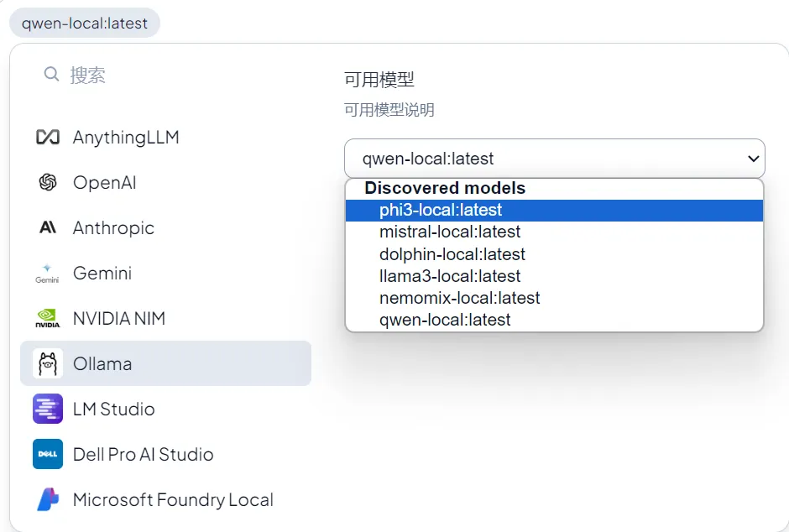This screenshot has height=532, width=789.
Task: Click the Discovered models group header
Action: (445, 188)
